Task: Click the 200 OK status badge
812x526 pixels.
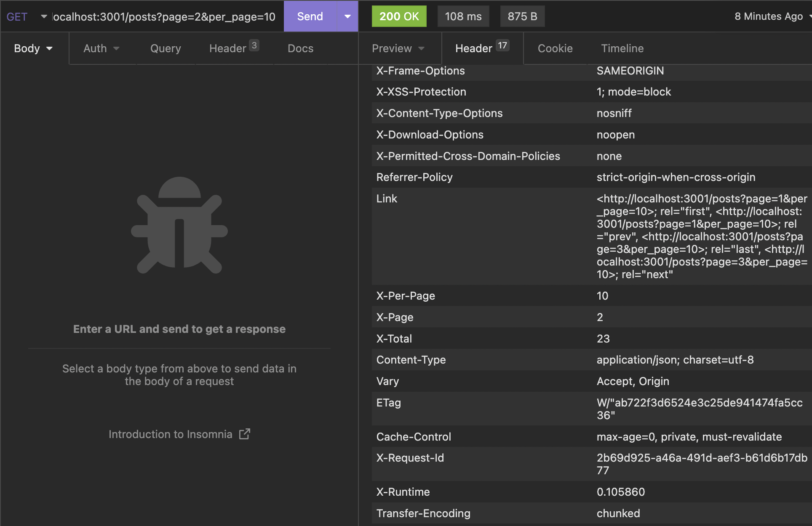Action: point(398,16)
